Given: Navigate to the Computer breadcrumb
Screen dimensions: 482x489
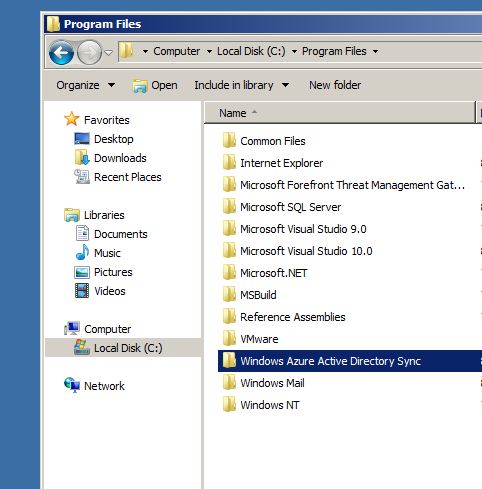Looking at the screenshot, I should [176, 51].
